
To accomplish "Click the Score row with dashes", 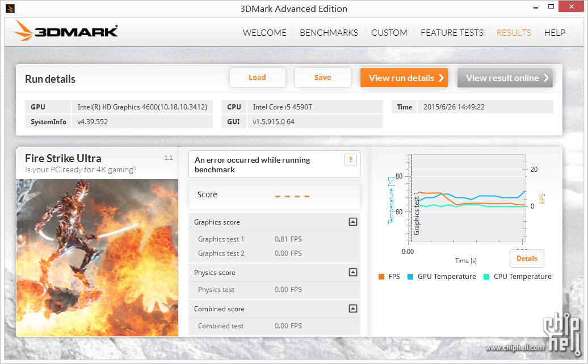I will pos(274,194).
